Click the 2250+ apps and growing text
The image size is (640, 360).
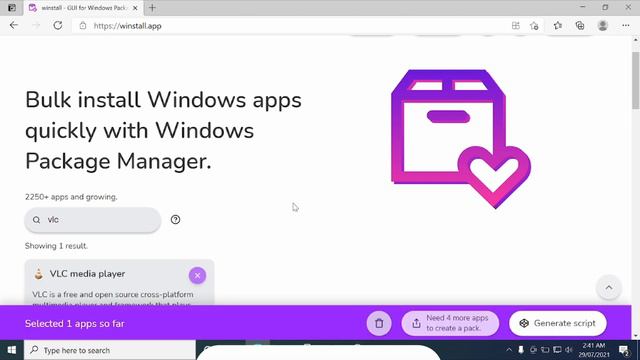pyautogui.click(x=71, y=197)
